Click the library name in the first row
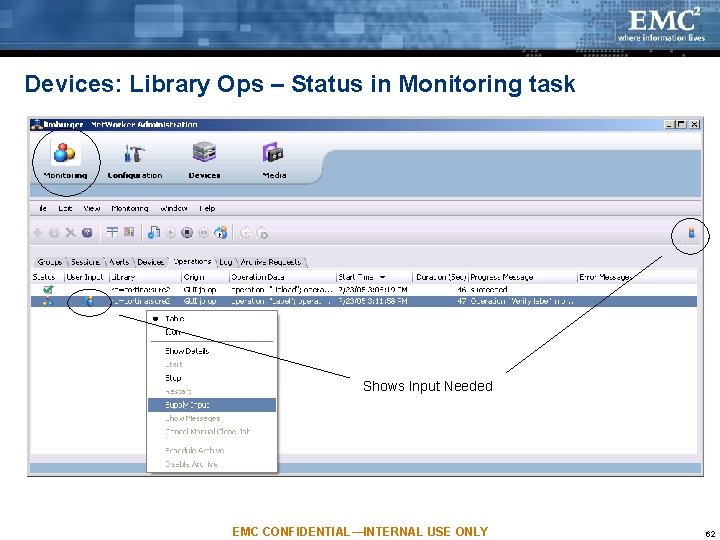The image size is (720, 540). [141, 290]
